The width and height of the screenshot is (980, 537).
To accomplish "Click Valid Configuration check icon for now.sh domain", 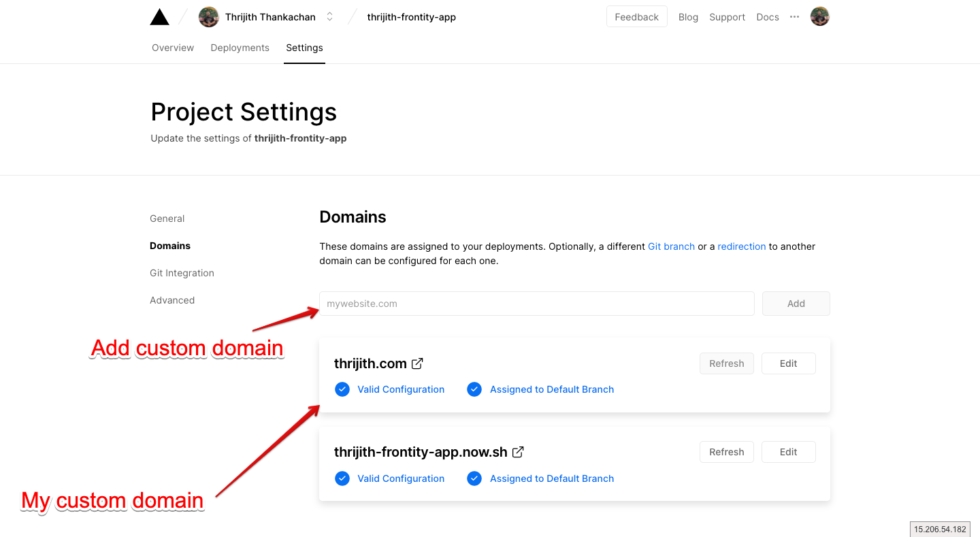I will tap(342, 478).
